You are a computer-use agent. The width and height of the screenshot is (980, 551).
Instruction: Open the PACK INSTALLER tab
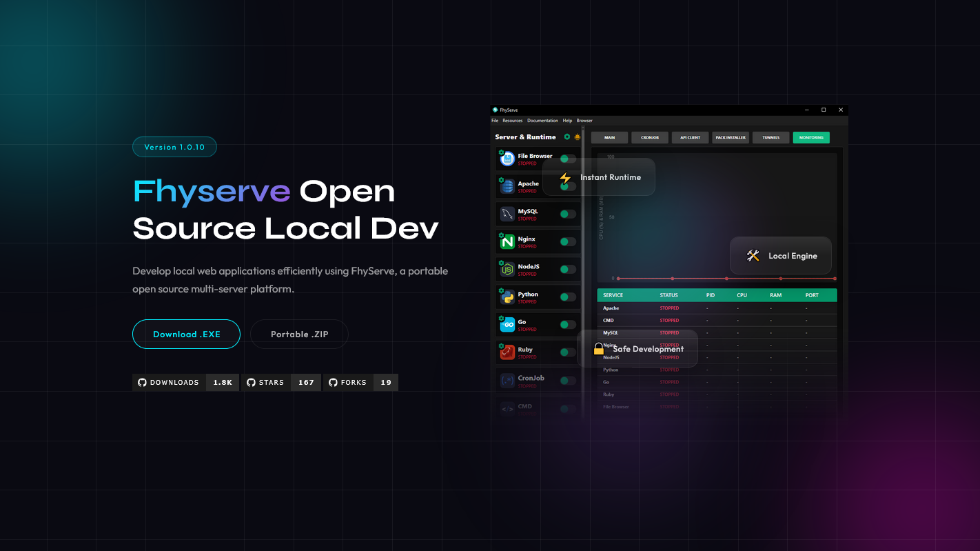click(x=731, y=137)
